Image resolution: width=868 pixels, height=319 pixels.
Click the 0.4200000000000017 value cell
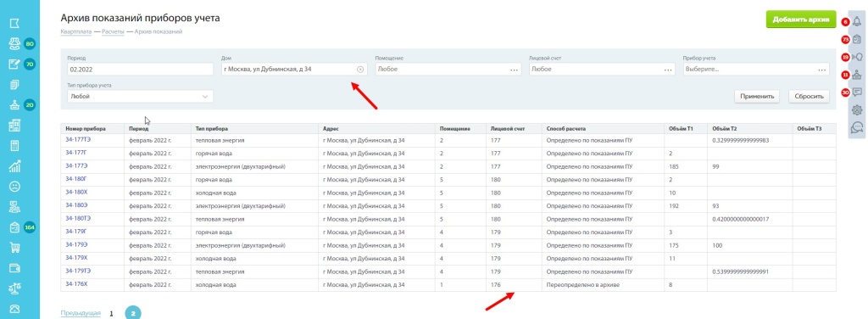pos(750,219)
